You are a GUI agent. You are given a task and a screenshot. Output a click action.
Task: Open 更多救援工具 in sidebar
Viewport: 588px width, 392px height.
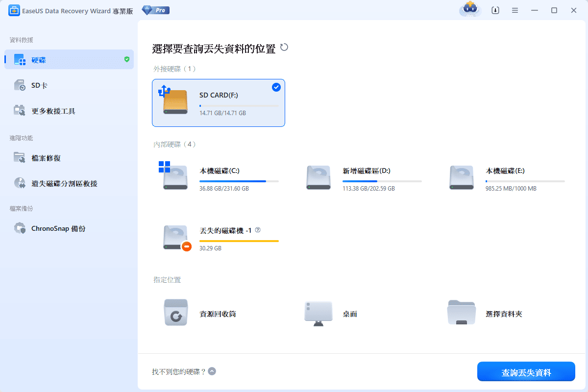coord(69,111)
